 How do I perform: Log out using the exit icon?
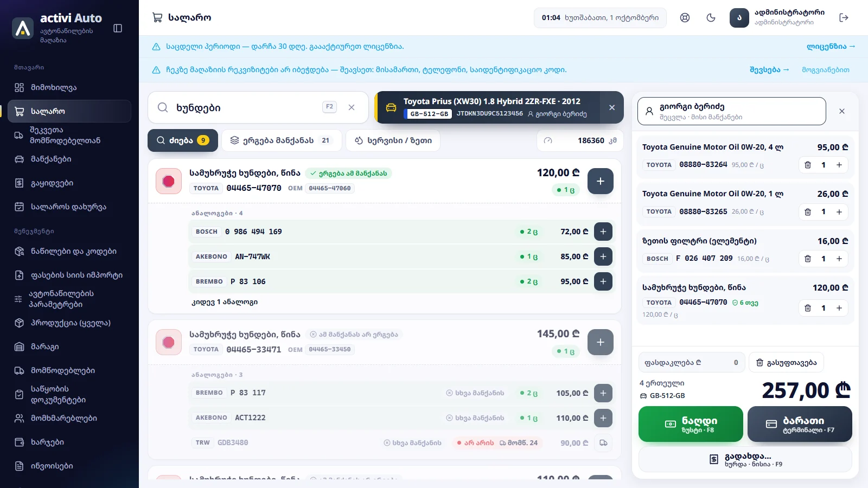(x=844, y=18)
